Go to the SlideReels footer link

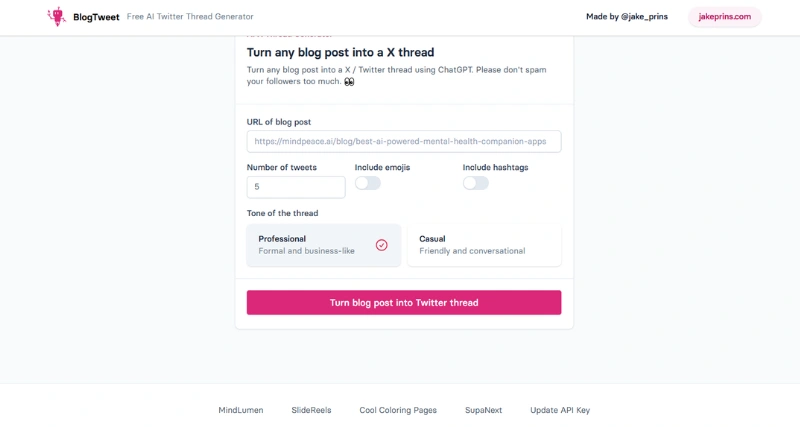coord(311,410)
